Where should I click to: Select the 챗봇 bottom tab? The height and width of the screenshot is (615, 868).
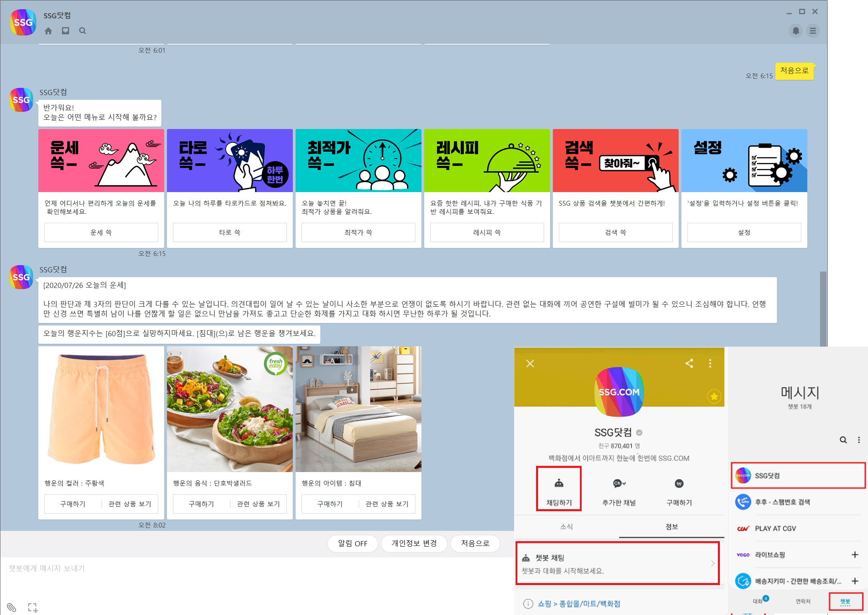tap(845, 601)
